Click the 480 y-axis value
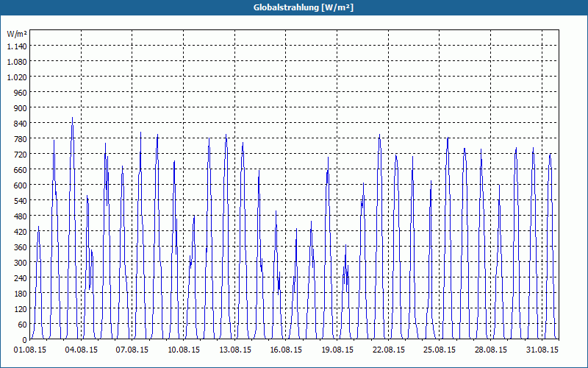The height and width of the screenshot is (368, 588). [x=21, y=216]
